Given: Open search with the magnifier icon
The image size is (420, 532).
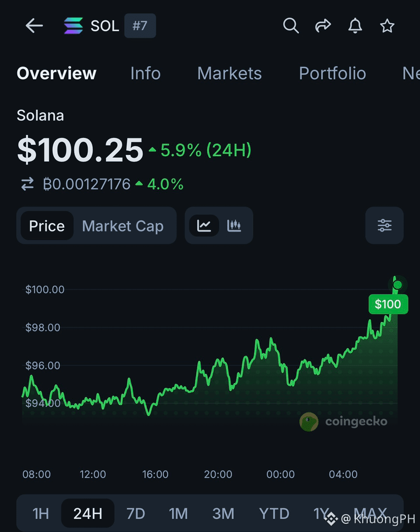Looking at the screenshot, I should click(291, 26).
